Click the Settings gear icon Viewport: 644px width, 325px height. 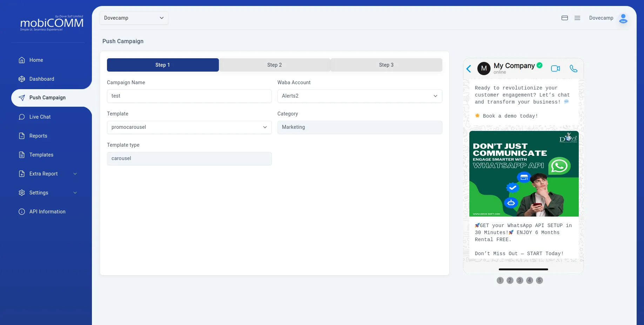point(22,193)
